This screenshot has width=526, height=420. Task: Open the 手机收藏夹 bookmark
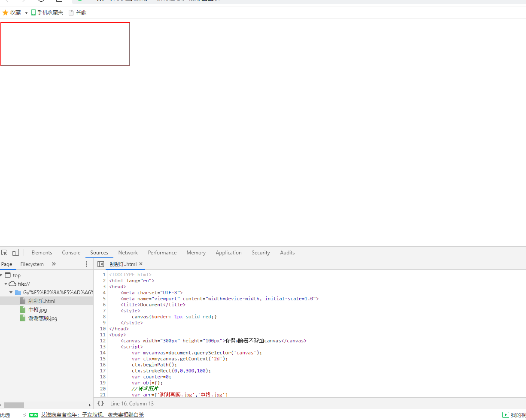coord(47,12)
